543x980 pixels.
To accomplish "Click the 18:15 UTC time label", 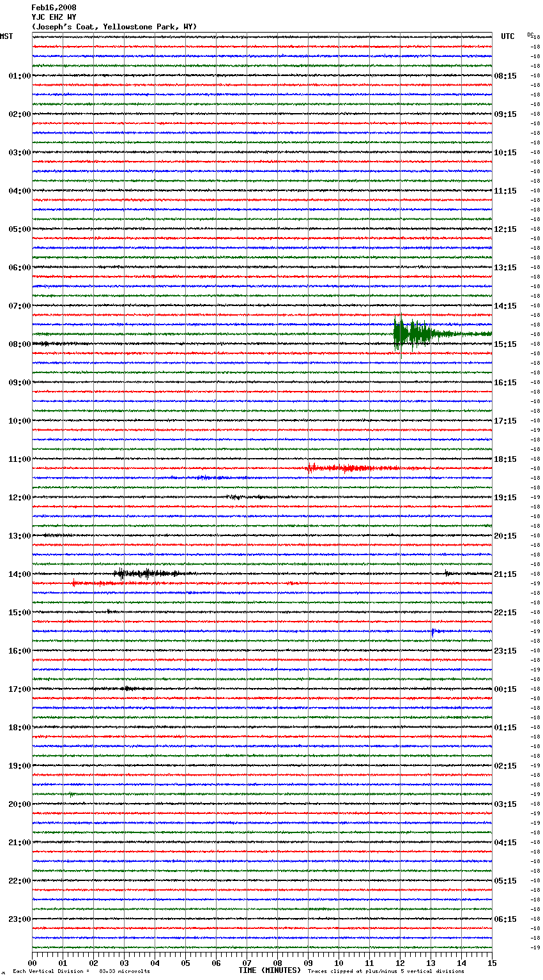I will 505,459.
